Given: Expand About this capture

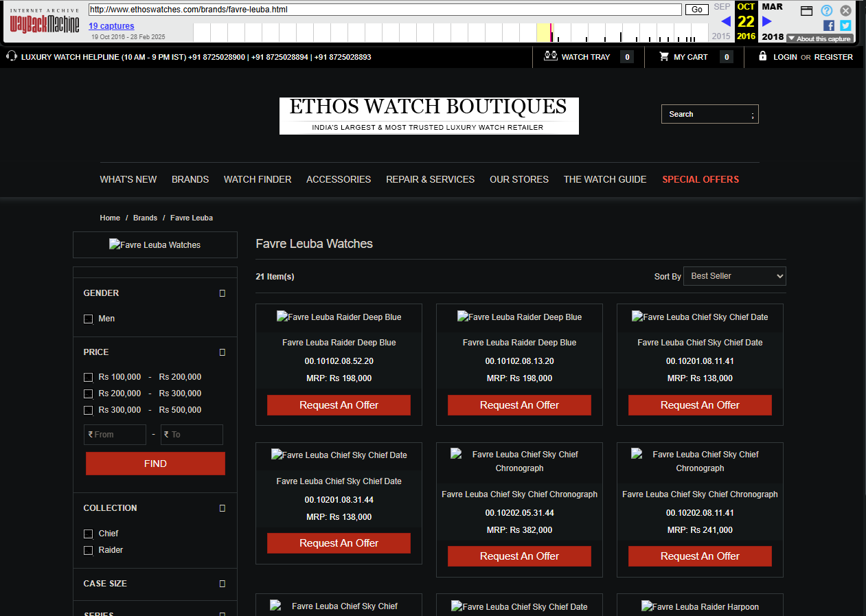Looking at the screenshot, I should pos(820,39).
